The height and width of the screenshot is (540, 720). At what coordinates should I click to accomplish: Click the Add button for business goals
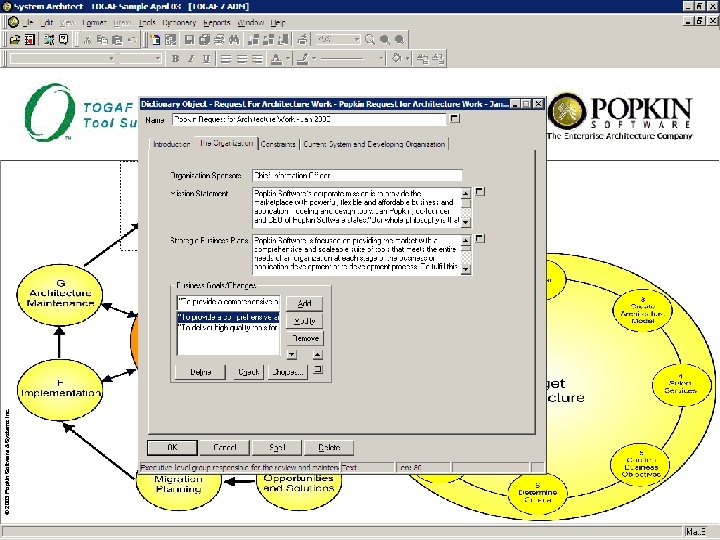pyautogui.click(x=304, y=303)
